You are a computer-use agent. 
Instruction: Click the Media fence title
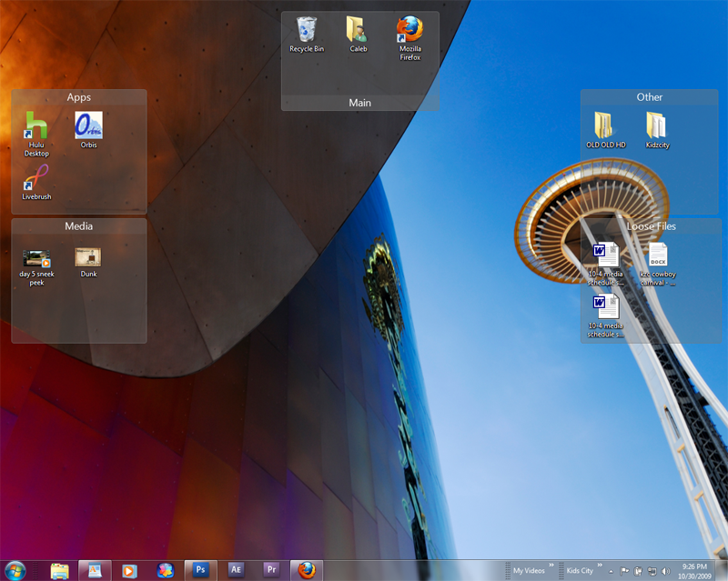[x=79, y=226]
